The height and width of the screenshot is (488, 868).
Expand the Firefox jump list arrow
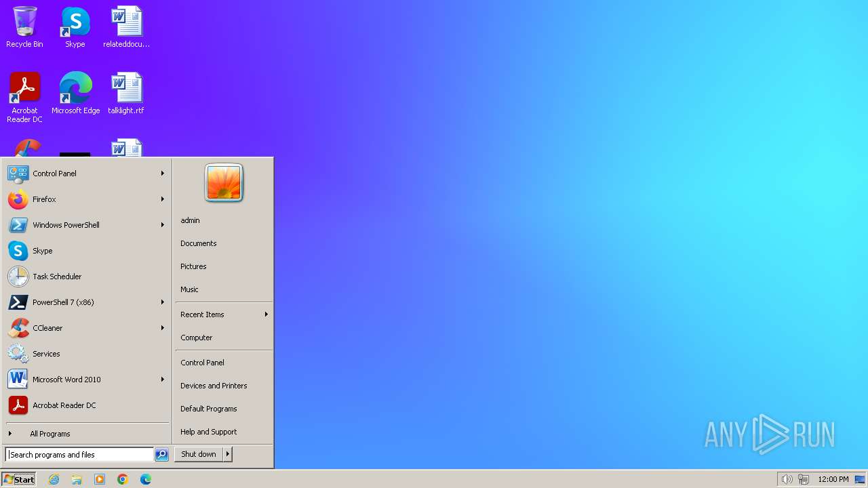[163, 199]
